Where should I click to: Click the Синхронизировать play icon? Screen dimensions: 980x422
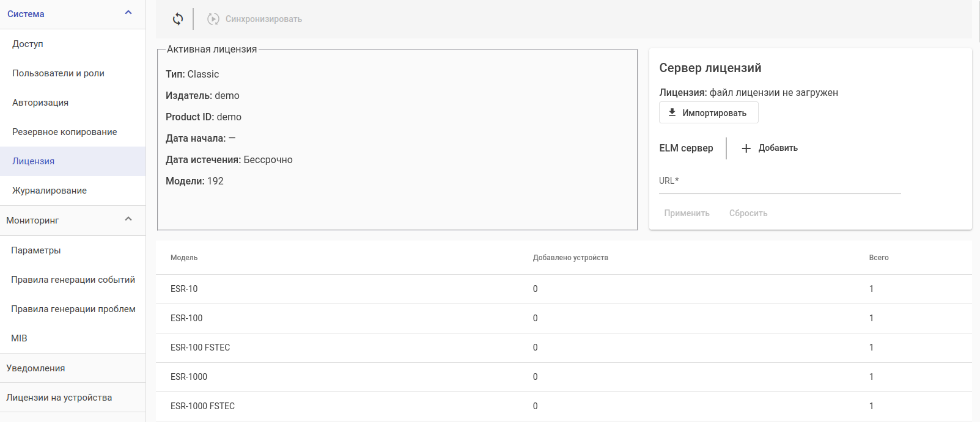[213, 19]
